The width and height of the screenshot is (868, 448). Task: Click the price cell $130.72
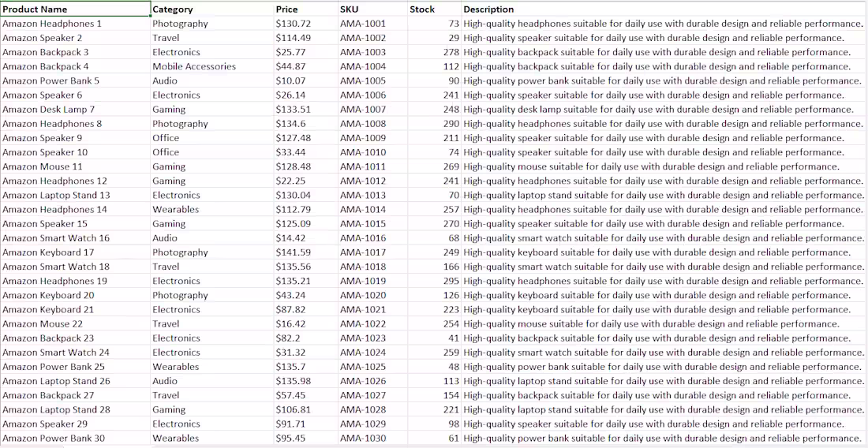(x=305, y=24)
